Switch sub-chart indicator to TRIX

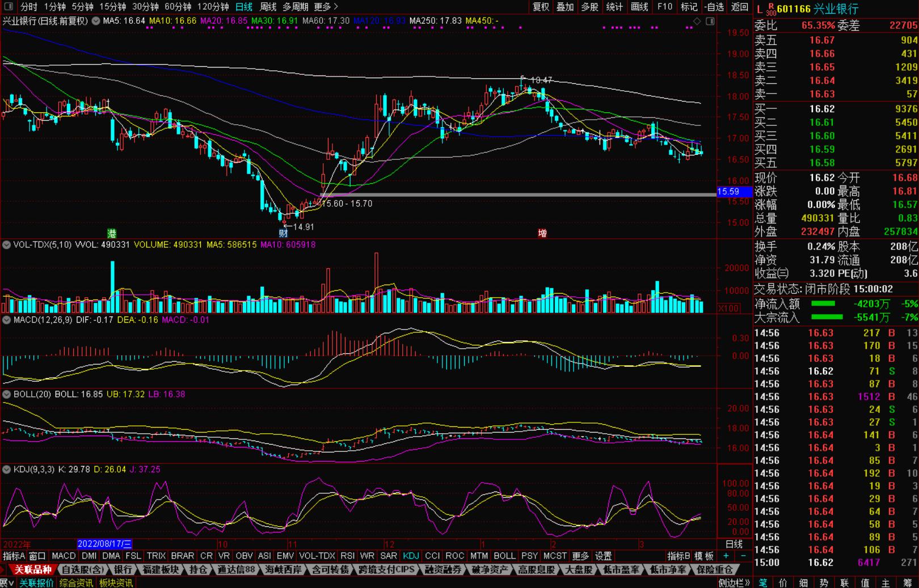(156, 556)
